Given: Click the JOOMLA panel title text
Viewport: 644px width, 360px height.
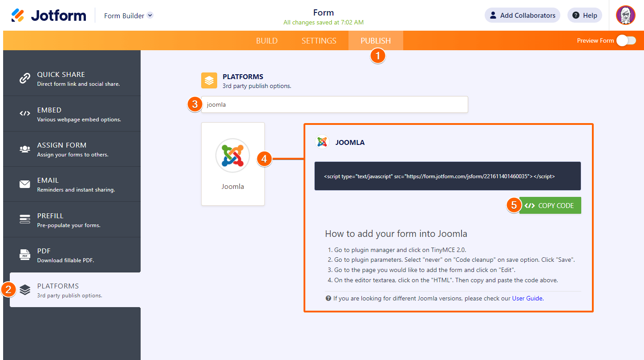Looking at the screenshot, I should [350, 143].
